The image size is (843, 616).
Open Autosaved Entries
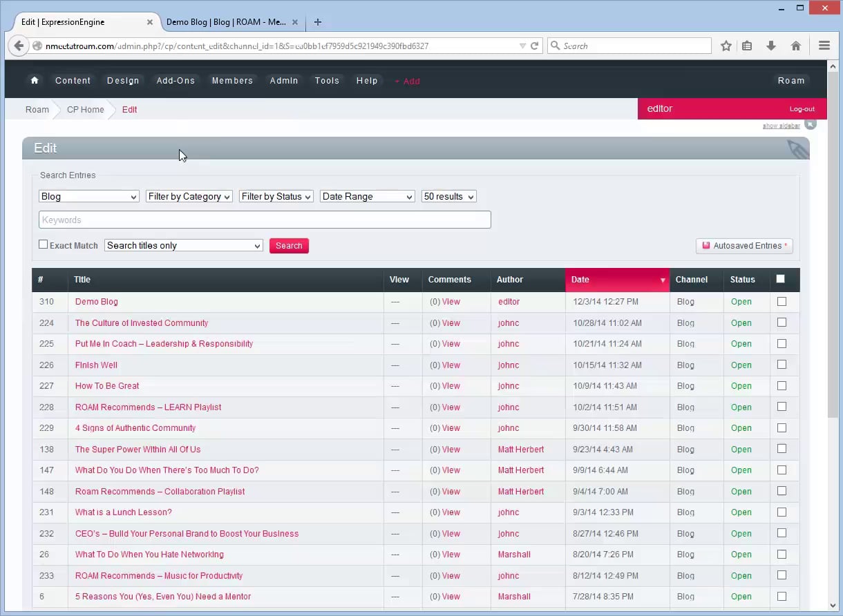pyautogui.click(x=744, y=246)
